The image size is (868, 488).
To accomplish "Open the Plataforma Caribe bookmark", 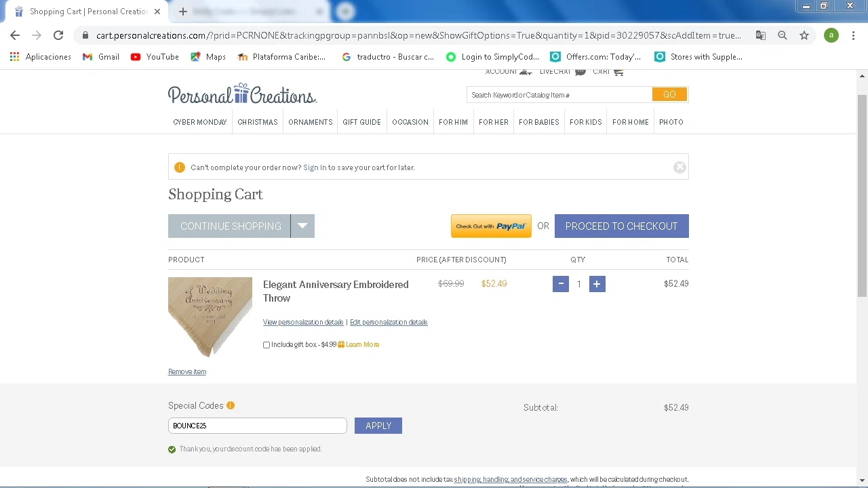I will (x=281, y=57).
